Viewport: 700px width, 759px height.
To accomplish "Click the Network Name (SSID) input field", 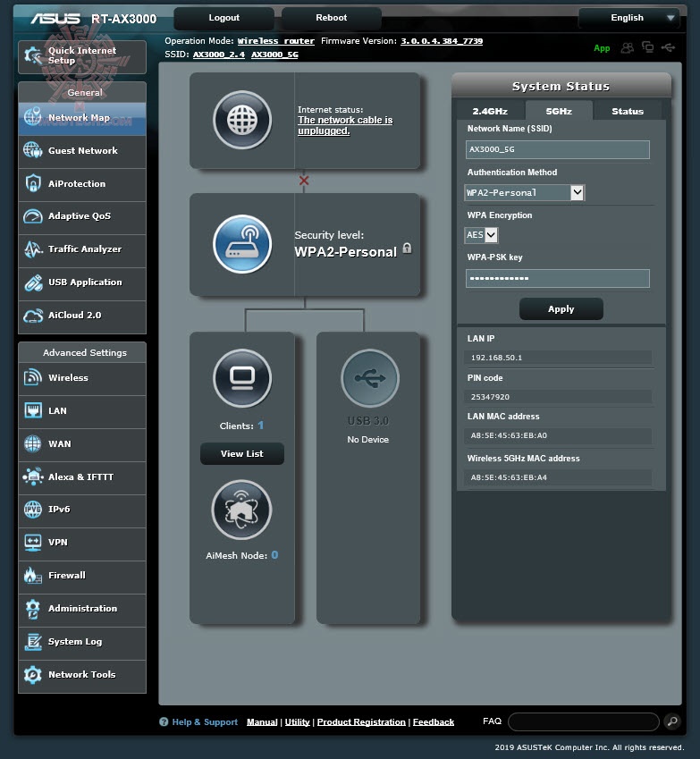I will [x=558, y=149].
